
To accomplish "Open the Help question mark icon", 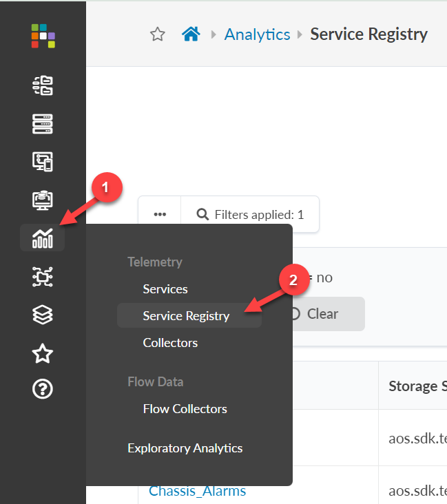I will coord(43,390).
